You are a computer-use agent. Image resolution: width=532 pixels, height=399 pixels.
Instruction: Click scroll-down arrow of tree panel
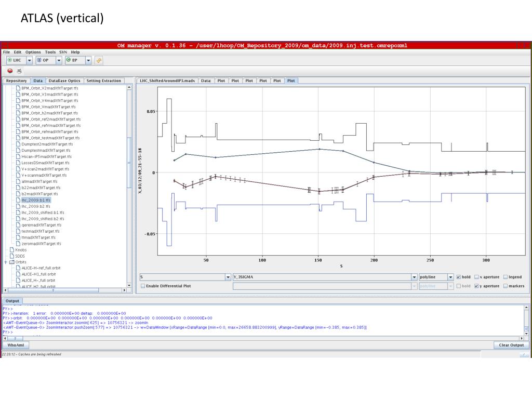[x=129, y=285]
